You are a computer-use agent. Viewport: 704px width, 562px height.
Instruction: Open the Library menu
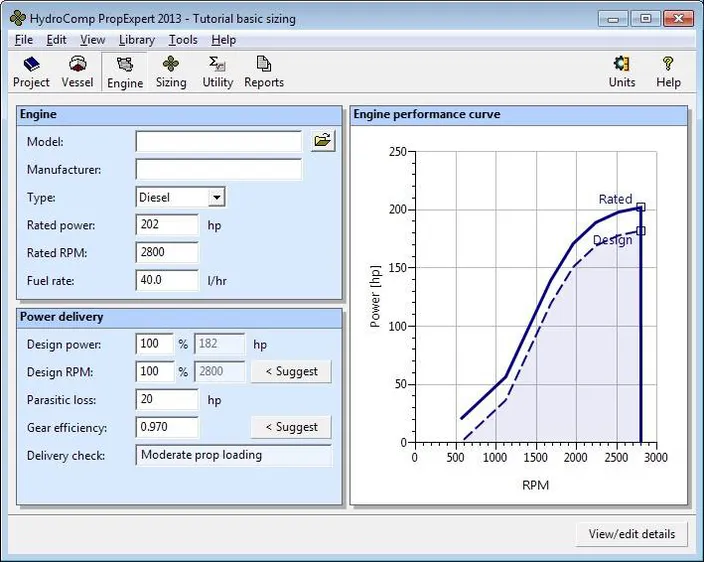click(x=136, y=40)
